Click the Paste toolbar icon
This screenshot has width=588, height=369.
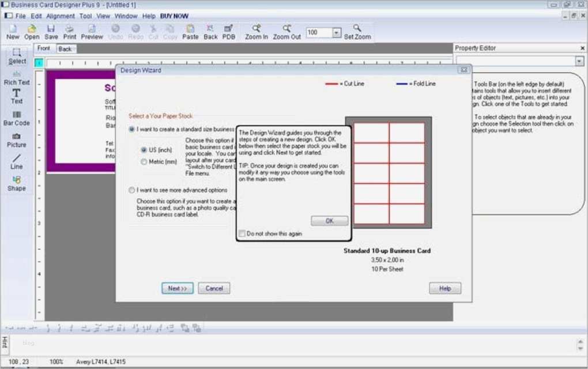(190, 32)
